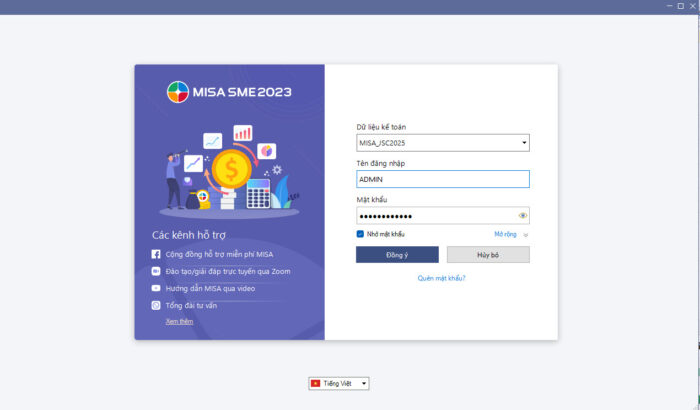
Task: Click the consulting hotline icon
Action: pyautogui.click(x=156, y=305)
